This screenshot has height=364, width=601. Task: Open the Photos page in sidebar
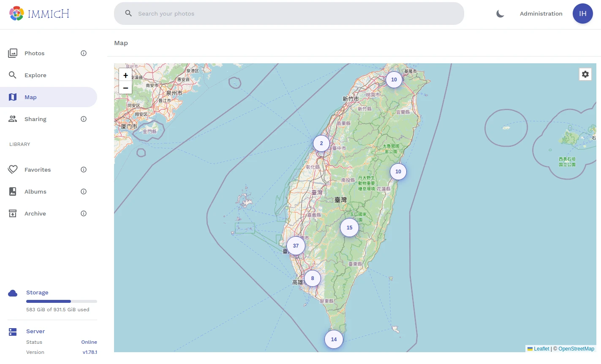click(x=34, y=53)
